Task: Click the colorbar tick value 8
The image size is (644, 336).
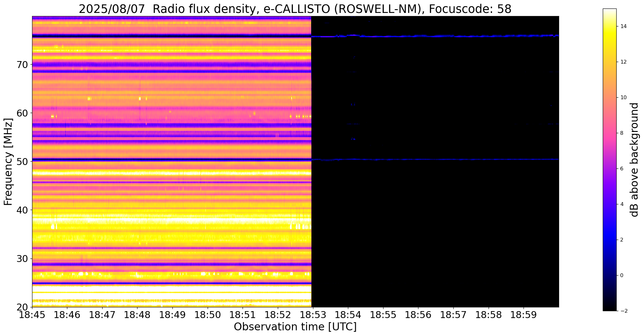Action: click(x=621, y=133)
